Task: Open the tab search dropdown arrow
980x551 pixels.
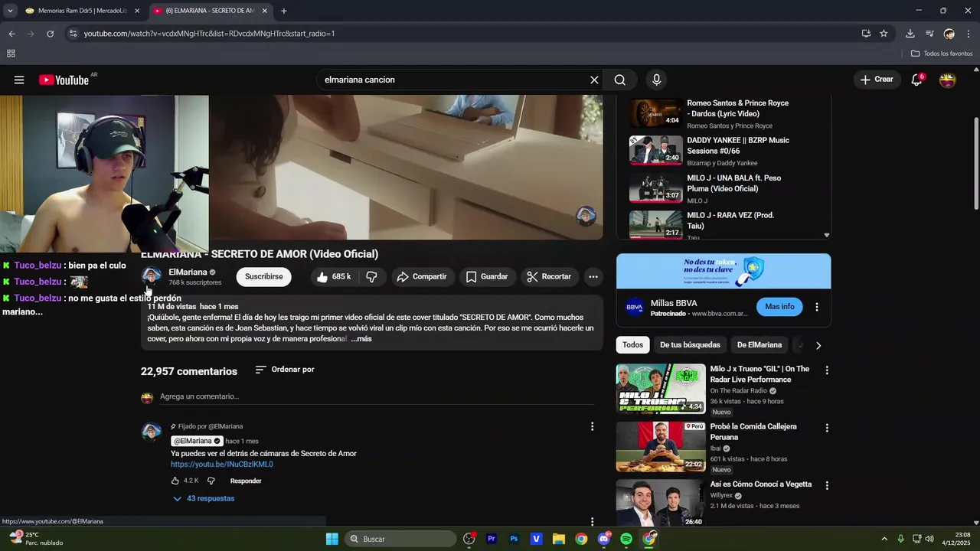Action: click(x=10, y=11)
